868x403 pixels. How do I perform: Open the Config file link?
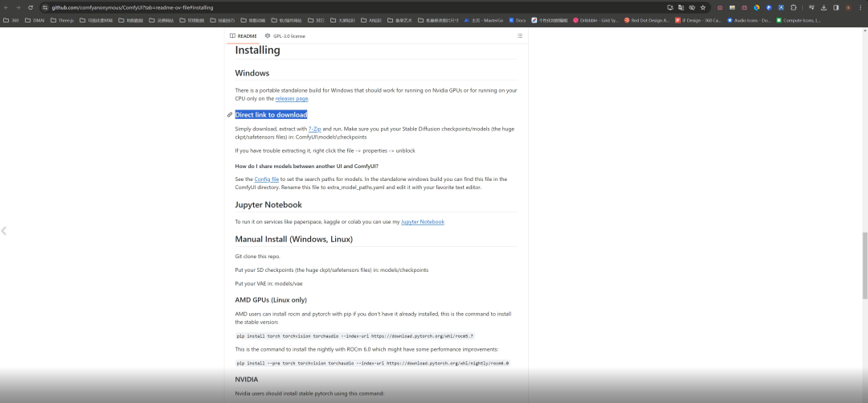click(x=266, y=179)
